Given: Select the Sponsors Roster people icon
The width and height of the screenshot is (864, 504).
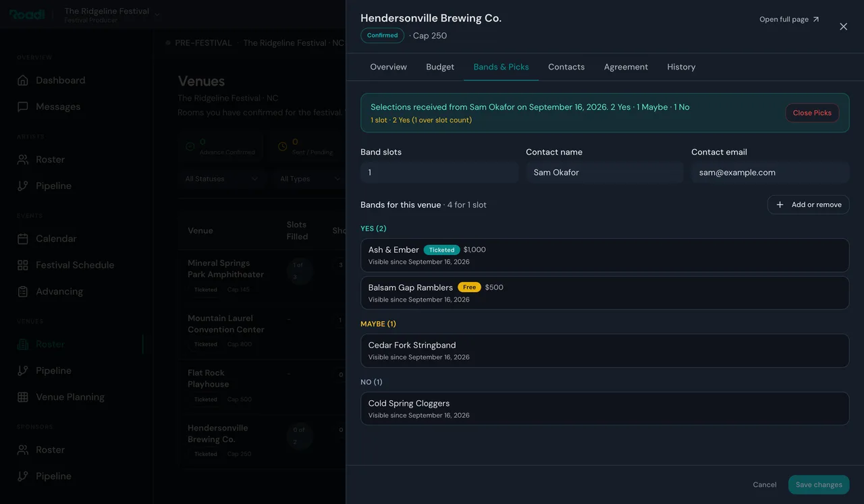Looking at the screenshot, I should 23,449.
